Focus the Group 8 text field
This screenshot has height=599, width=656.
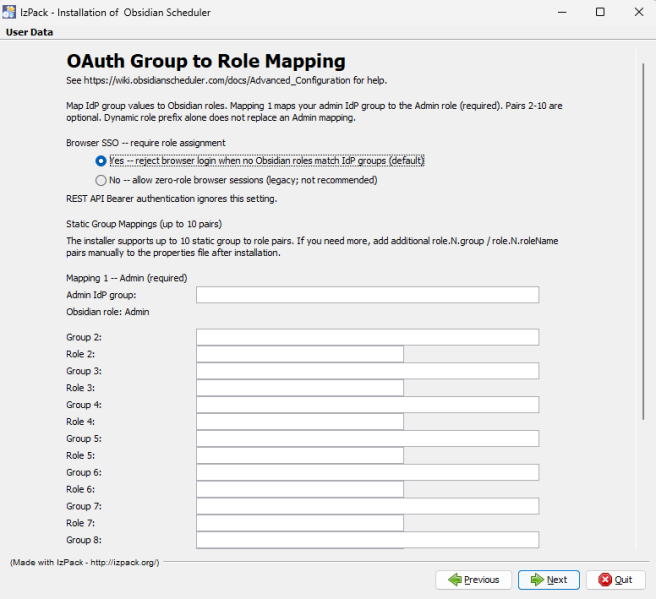tap(367, 540)
